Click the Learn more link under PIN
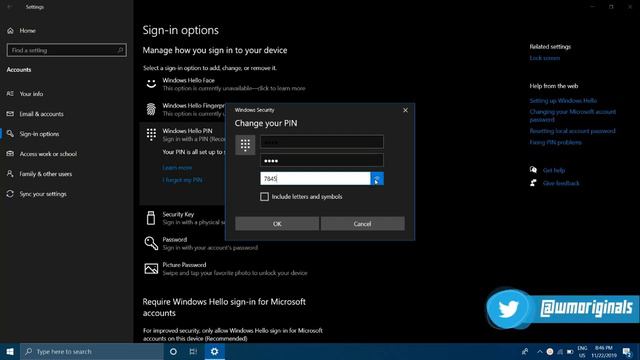The image size is (640, 360). coord(177,168)
